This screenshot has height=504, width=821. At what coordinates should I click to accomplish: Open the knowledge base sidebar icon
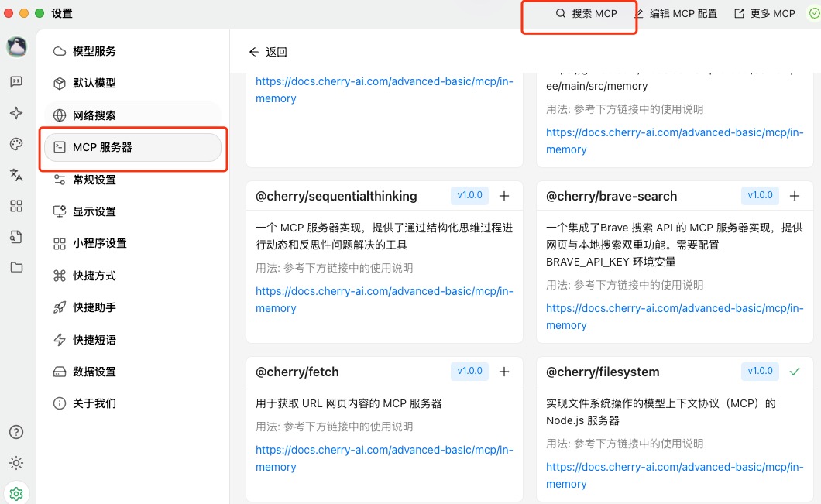coord(16,237)
